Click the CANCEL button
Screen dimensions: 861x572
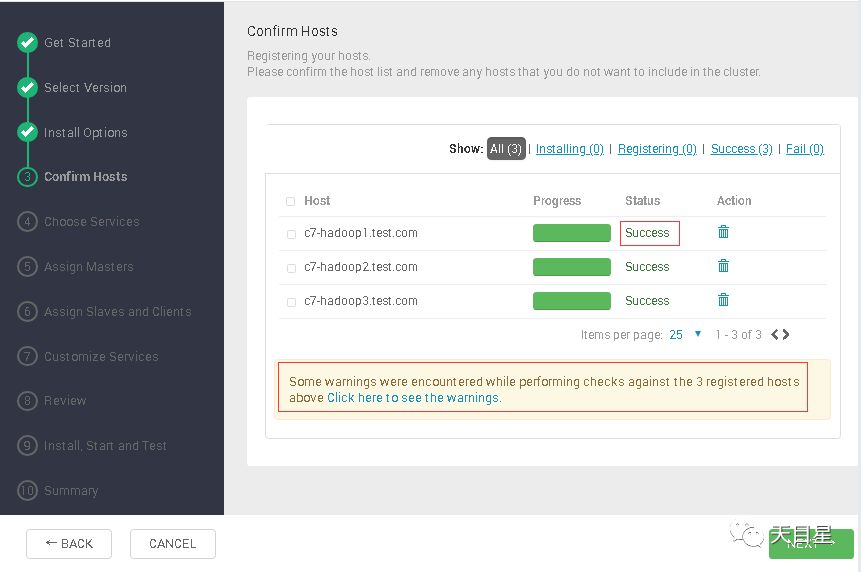tap(173, 544)
